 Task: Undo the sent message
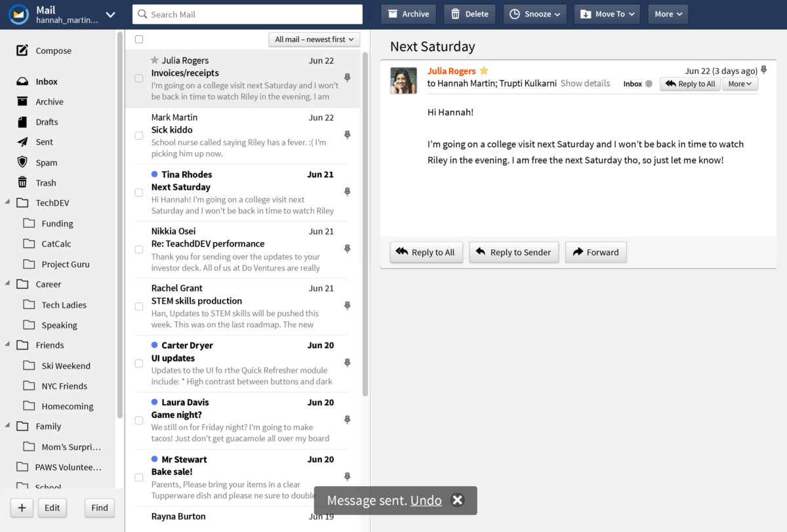click(426, 501)
